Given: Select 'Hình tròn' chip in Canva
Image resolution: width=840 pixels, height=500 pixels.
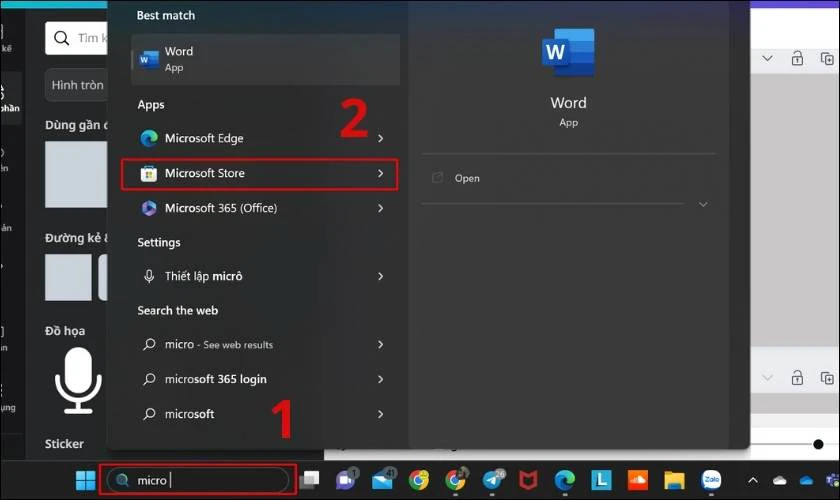Looking at the screenshot, I should tap(77, 85).
